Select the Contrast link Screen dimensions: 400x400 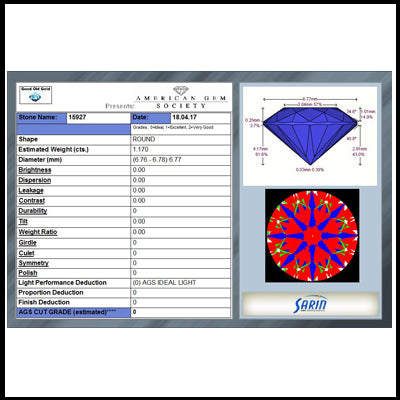(32, 201)
